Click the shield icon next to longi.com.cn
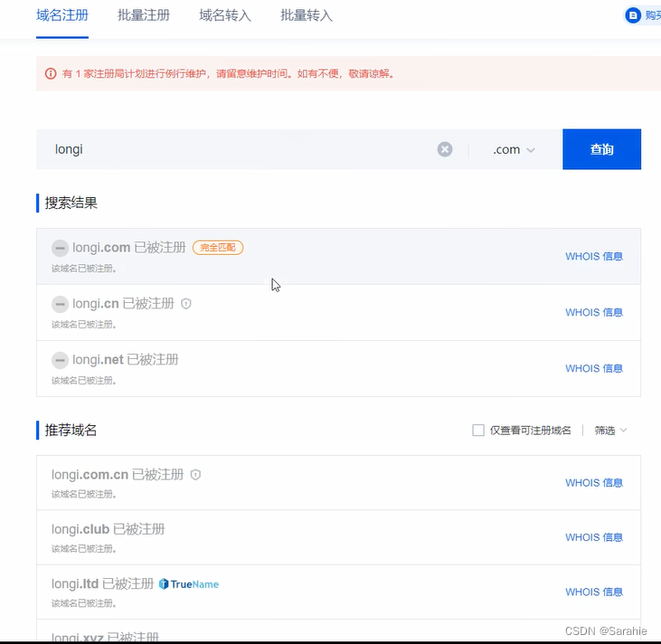The image size is (661, 644). 195,475
